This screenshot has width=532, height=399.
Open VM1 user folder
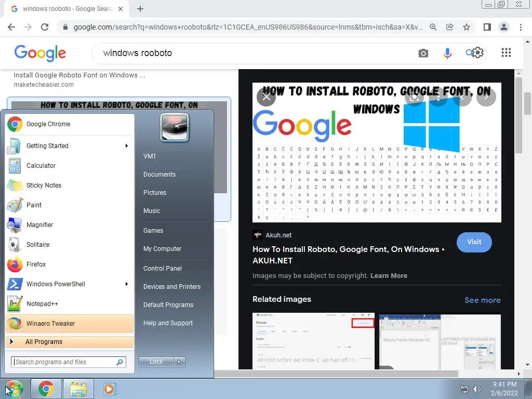coord(150,156)
